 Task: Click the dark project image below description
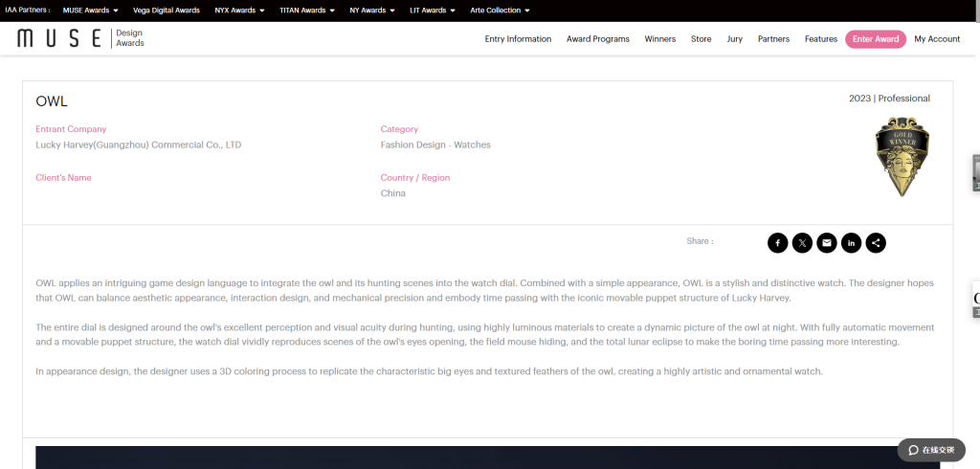[487, 458]
